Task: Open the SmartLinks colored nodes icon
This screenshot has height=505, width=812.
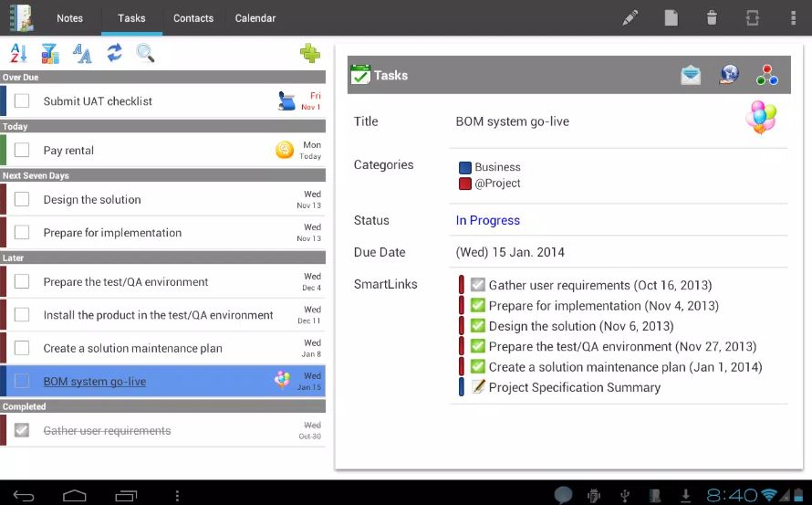Action: [x=767, y=75]
